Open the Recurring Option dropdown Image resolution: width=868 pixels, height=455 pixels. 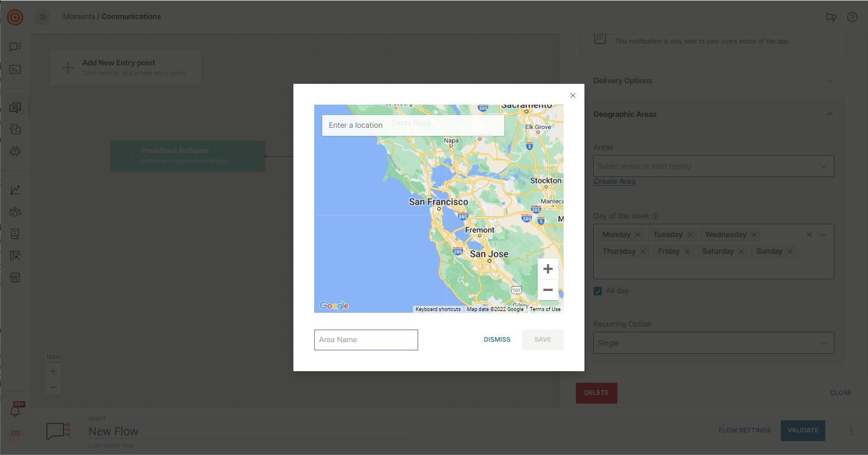tap(713, 343)
